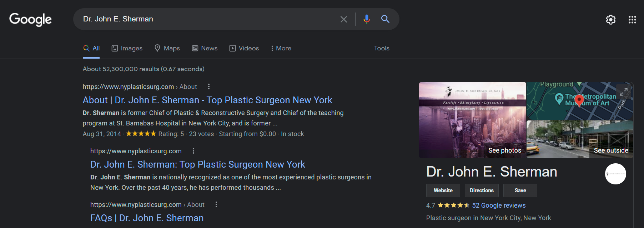
Task: Open the Videos results tab
Action: (244, 48)
